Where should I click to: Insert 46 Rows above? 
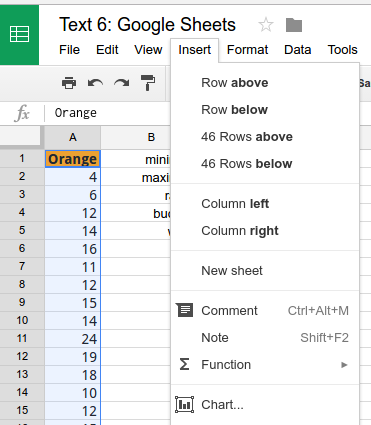pos(265,137)
